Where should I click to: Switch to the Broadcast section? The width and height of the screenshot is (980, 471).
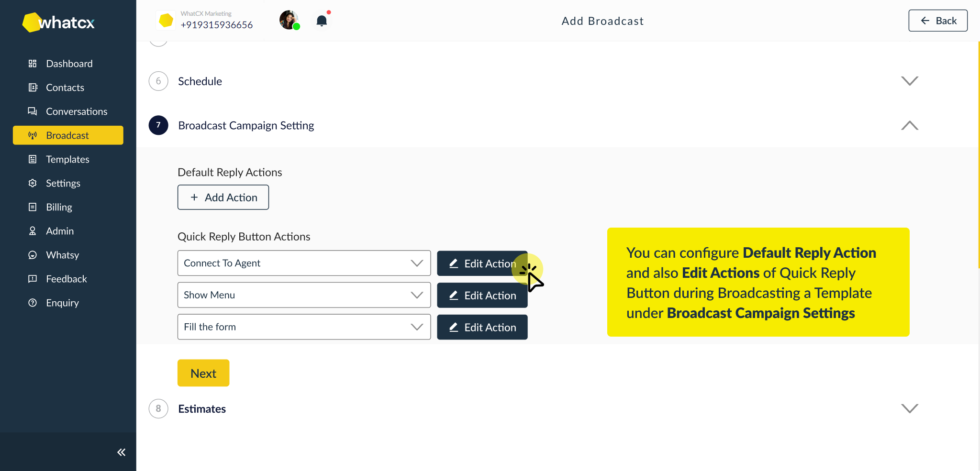pos(67,135)
